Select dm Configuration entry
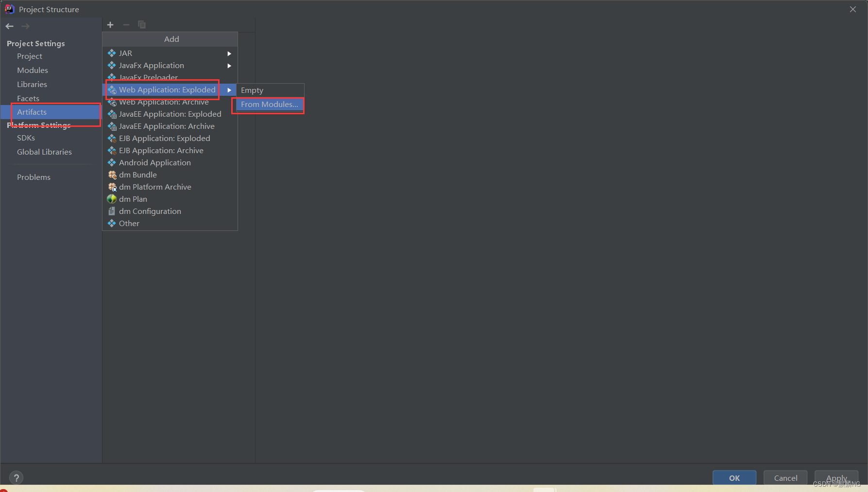This screenshot has width=868, height=492. tap(170, 211)
